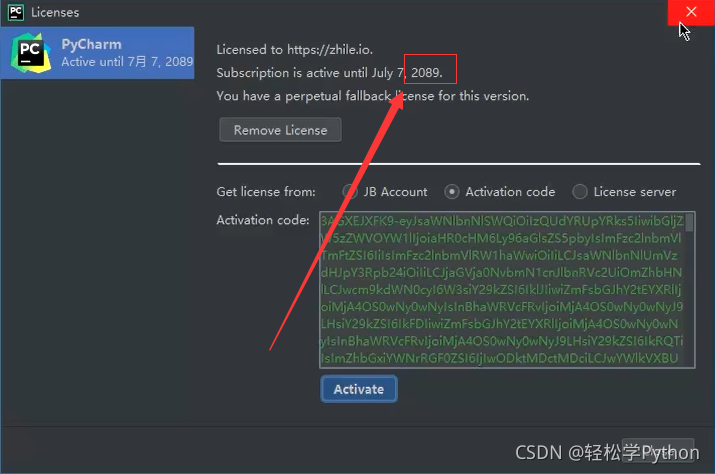Click the PC icon in title bar
This screenshot has height=474, width=715.
pos(16,12)
